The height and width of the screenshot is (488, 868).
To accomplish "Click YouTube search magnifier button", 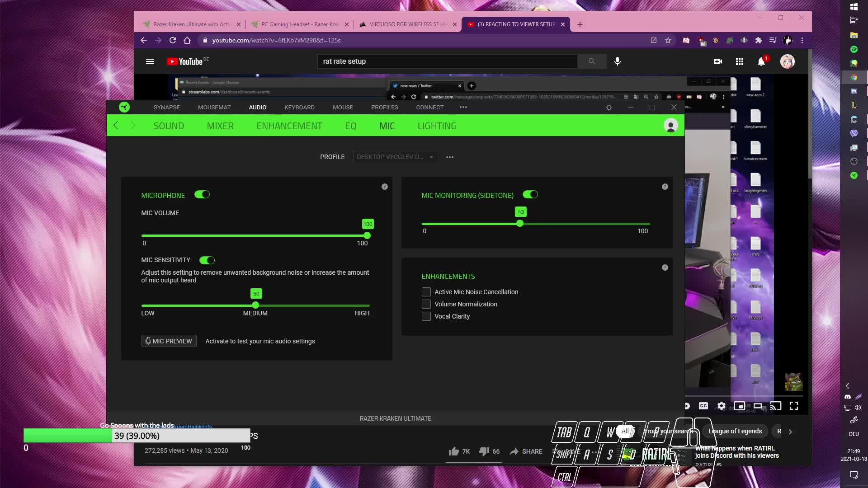I will click(592, 61).
